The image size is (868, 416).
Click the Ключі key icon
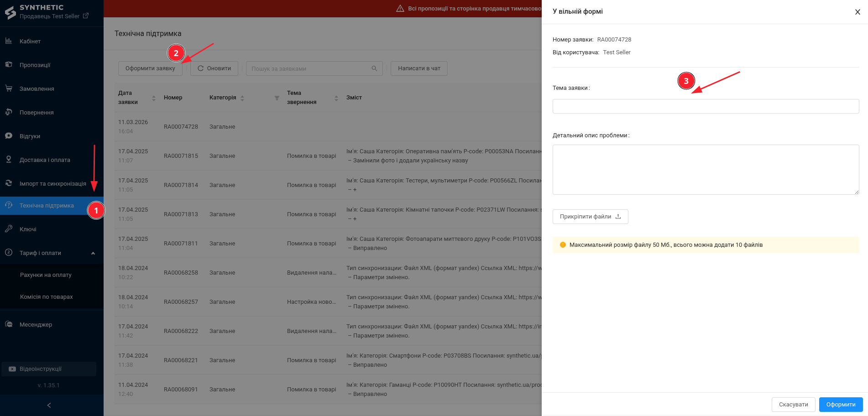tap(9, 229)
